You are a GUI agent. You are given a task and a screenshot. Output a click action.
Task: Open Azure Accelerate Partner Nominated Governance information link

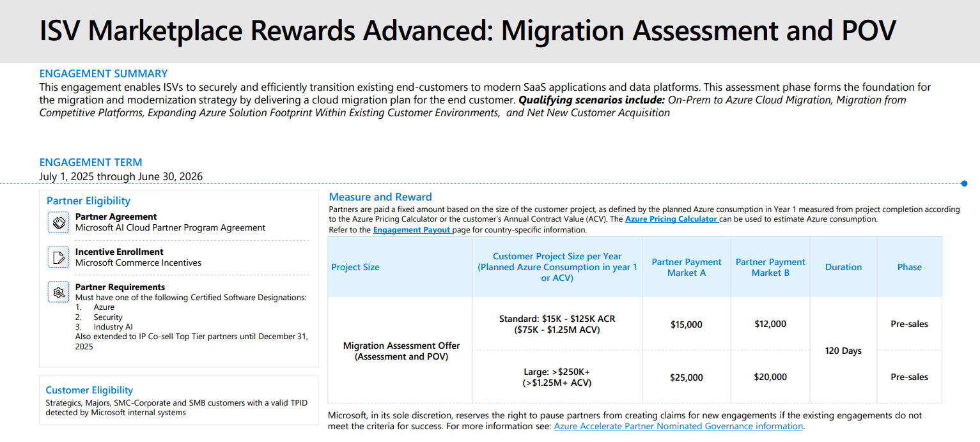(x=678, y=426)
